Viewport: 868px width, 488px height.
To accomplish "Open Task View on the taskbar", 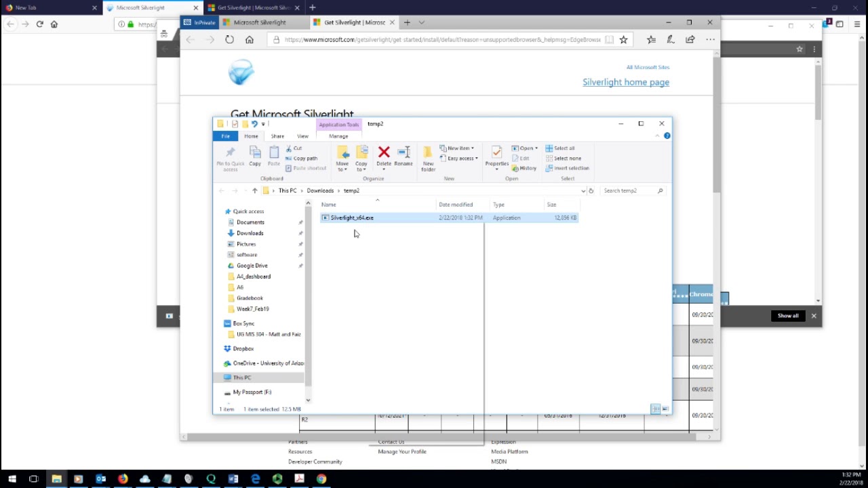I will coord(34,479).
